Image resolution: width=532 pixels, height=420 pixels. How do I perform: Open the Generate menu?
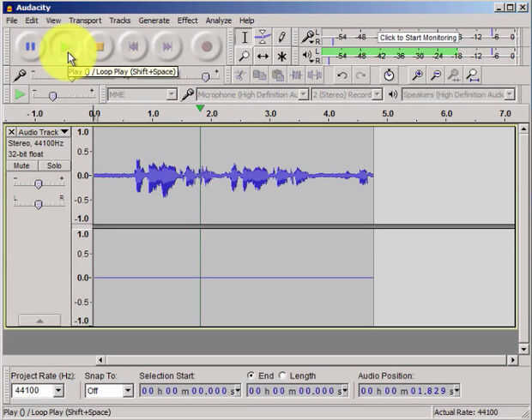[154, 21]
